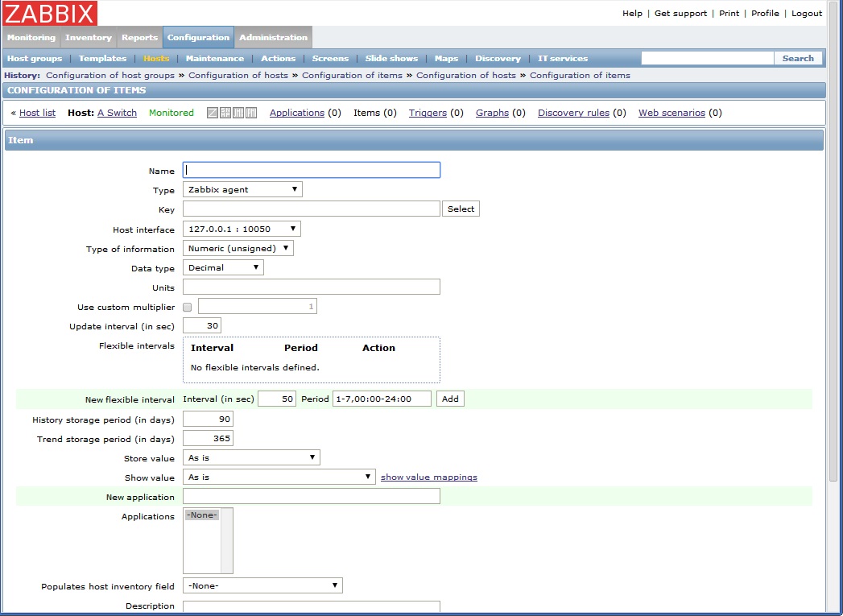Switch to the Administration tab
Screen dimensions: 843x616
click(x=273, y=36)
